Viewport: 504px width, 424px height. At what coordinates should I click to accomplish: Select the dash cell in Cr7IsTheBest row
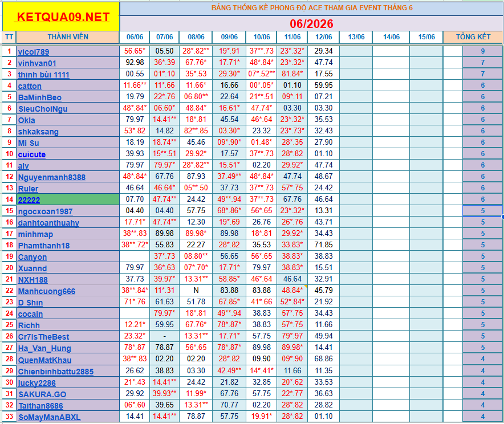pyautogui.click(x=165, y=336)
